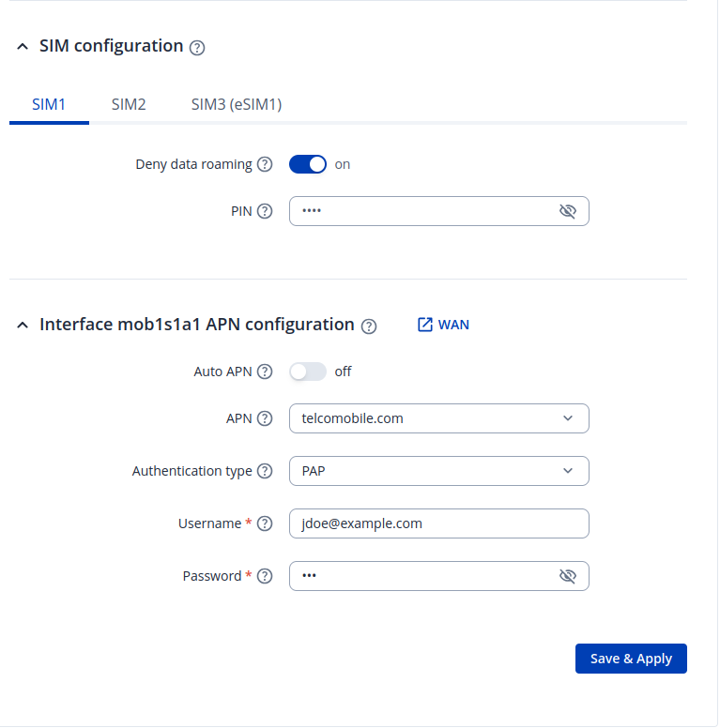Screen dimensions: 720x728
Task: Click help icon beside Deny data roaming
Action: [x=265, y=164]
